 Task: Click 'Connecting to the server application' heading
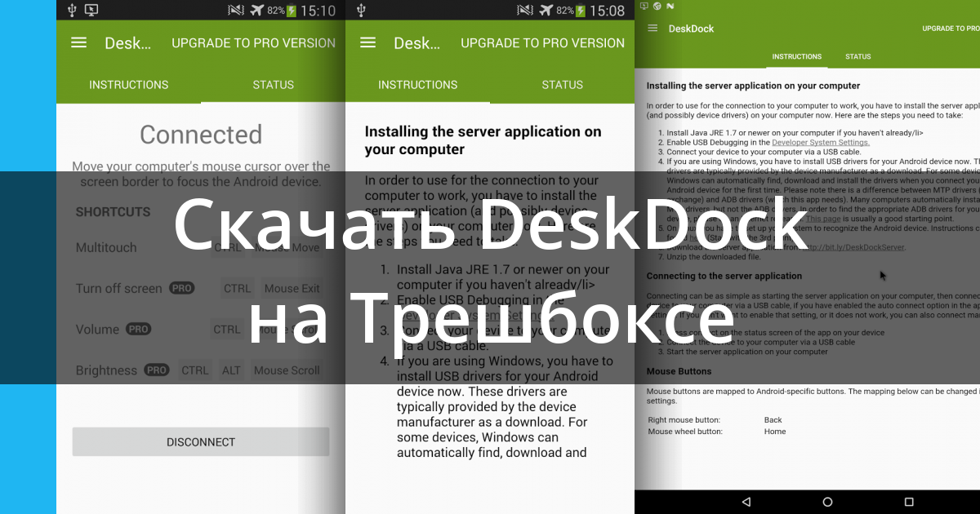pyautogui.click(x=724, y=276)
